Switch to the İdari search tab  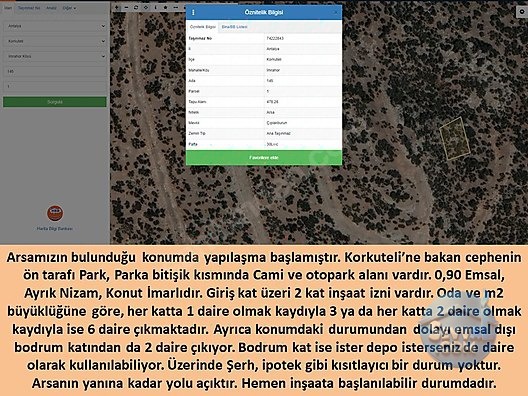click(x=8, y=8)
